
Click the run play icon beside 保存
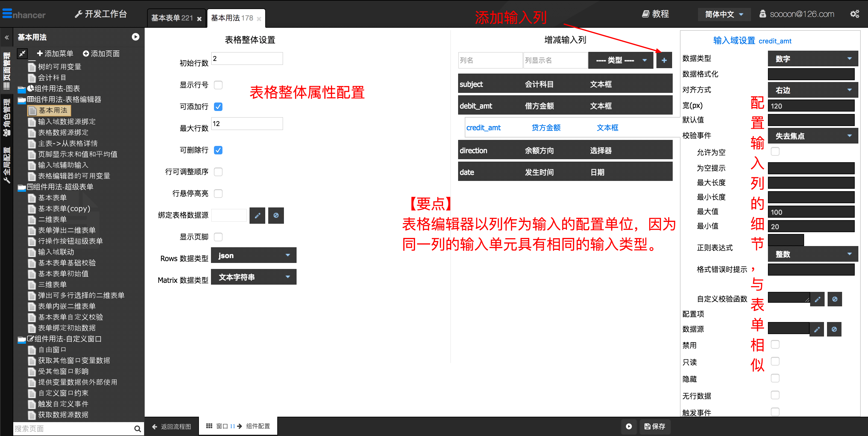[x=628, y=426]
